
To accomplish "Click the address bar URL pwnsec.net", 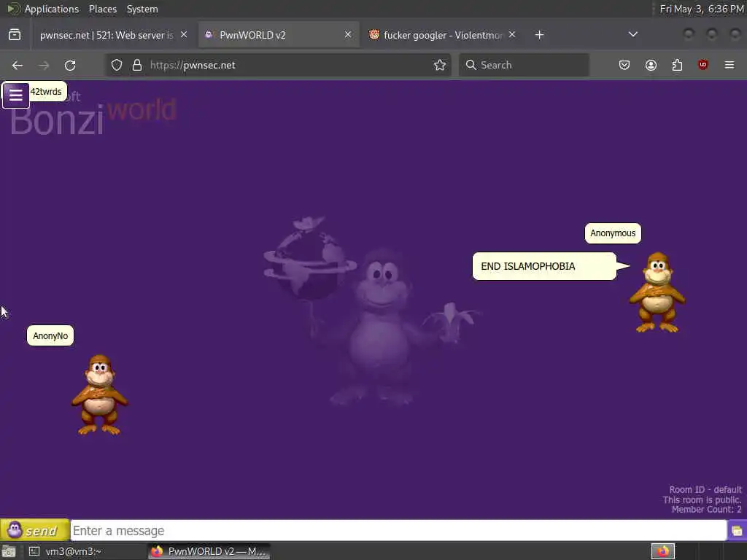I will coord(193,65).
